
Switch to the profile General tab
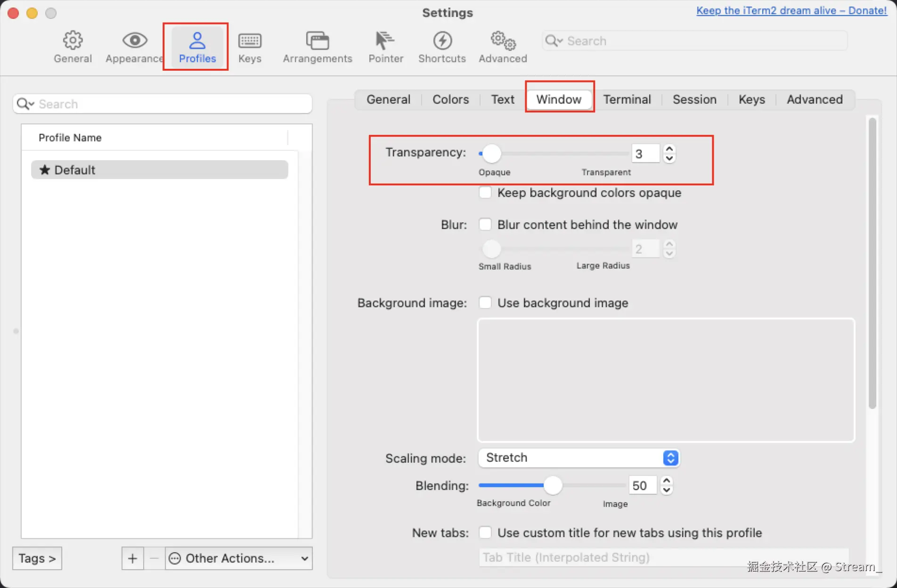pyautogui.click(x=389, y=99)
